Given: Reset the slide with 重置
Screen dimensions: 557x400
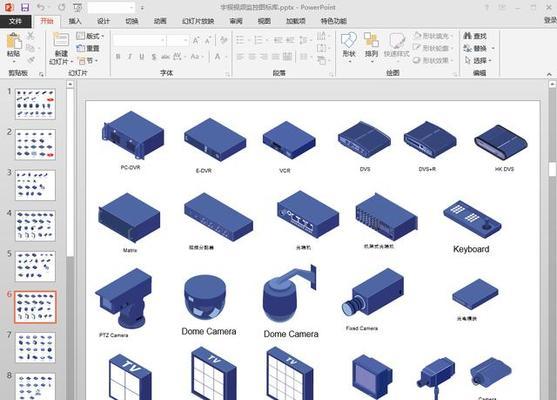Looking at the screenshot, I should (88, 48).
